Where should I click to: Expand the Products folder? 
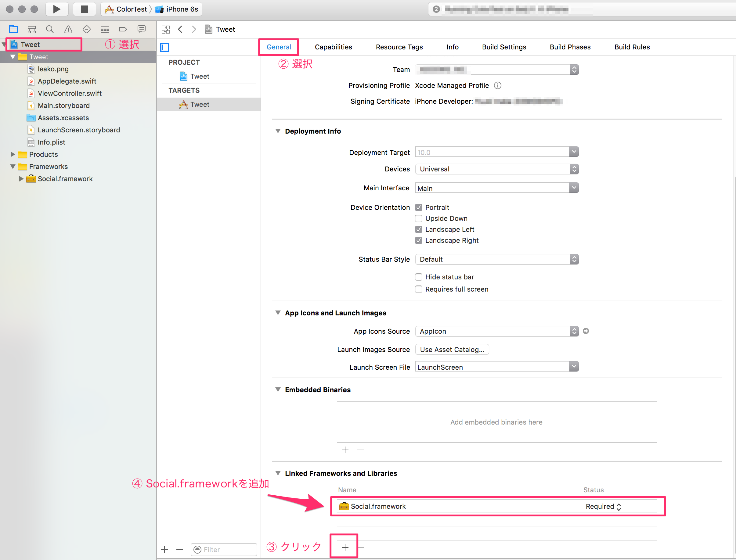(13, 154)
